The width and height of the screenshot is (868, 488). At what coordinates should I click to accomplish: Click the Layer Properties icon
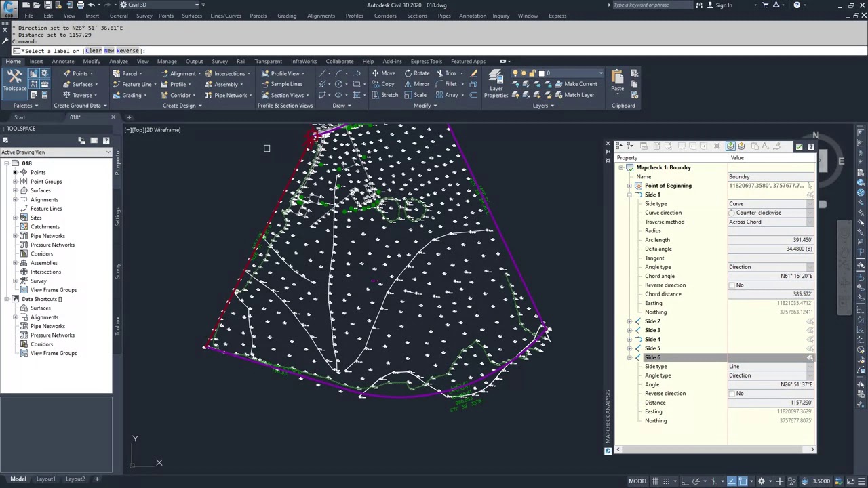coord(496,83)
